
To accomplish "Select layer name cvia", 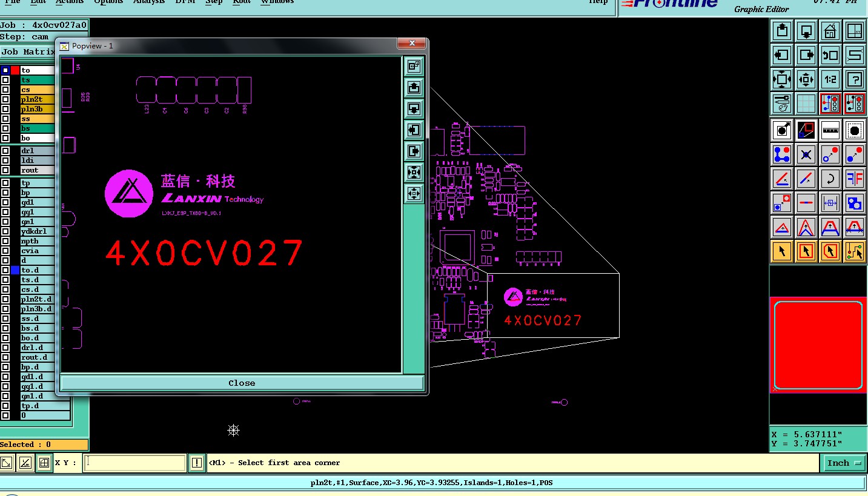I will pos(38,251).
